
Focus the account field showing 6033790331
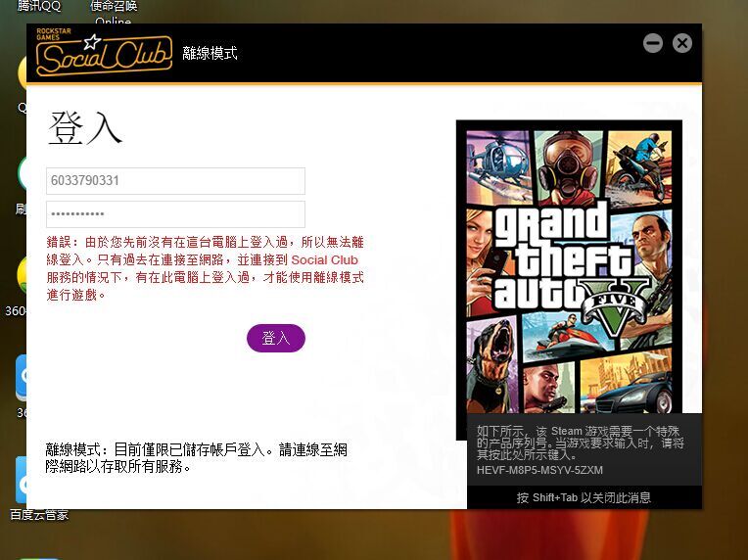coord(175,181)
